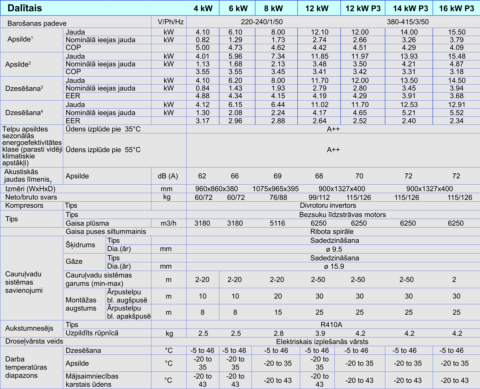
Task: Select the 6 kW column header
Action: pyautogui.click(x=238, y=8)
